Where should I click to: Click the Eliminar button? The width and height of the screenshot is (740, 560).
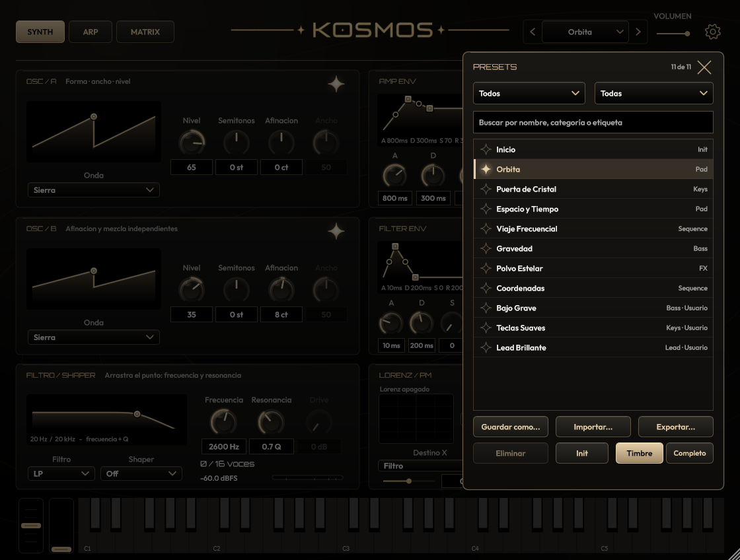click(511, 454)
